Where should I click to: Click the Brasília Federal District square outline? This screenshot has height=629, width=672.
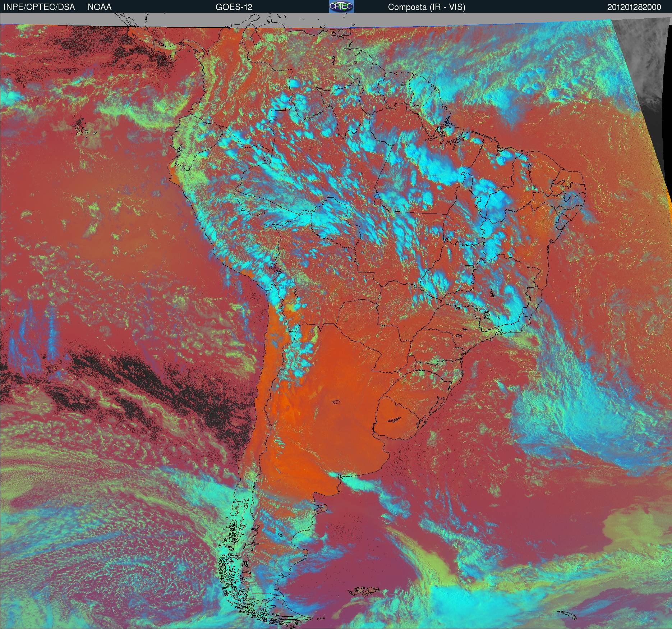pyautogui.click(x=470, y=267)
